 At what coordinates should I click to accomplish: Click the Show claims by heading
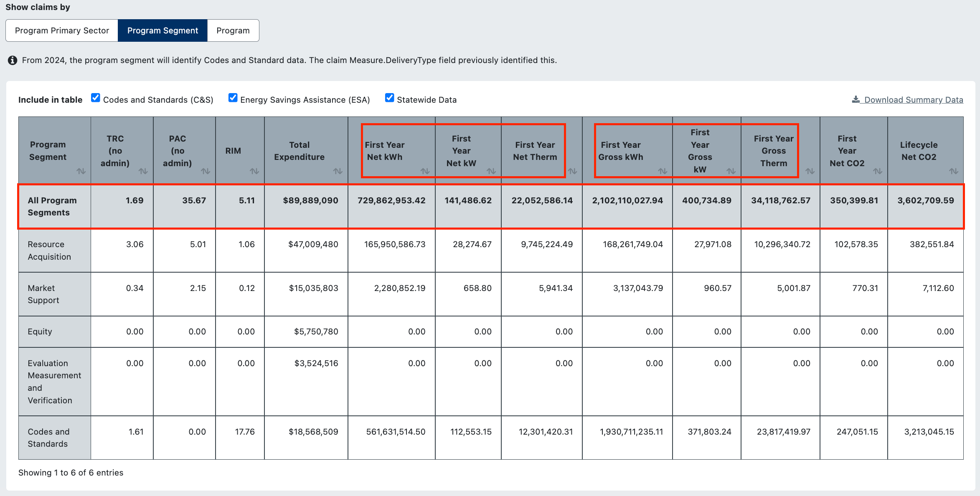pyautogui.click(x=38, y=7)
